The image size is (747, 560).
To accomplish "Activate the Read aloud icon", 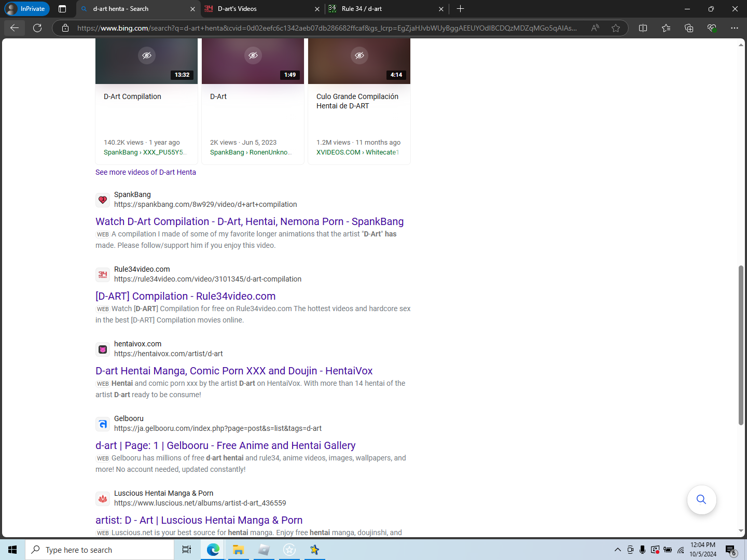I will point(595,28).
